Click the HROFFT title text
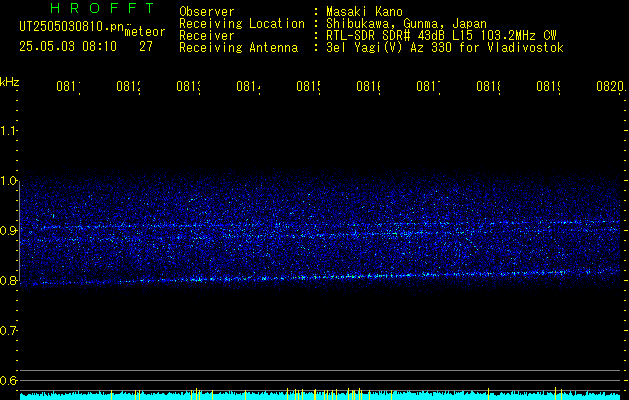Viewport: 629px width, 400px height. (x=102, y=8)
